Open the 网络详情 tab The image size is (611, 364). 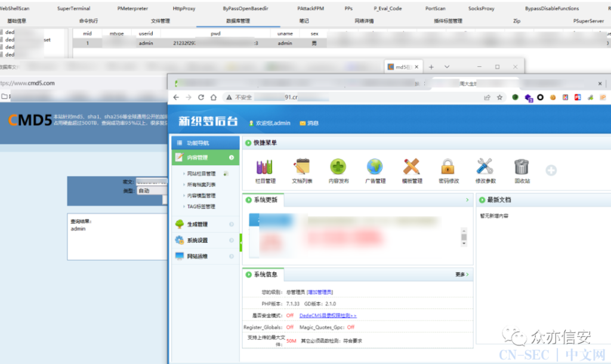tap(364, 21)
